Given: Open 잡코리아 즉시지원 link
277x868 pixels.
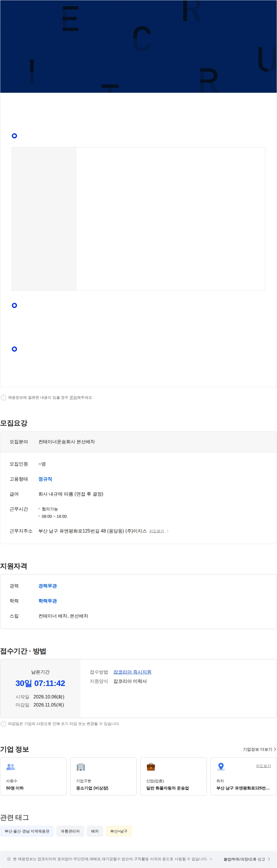Looking at the screenshot, I should coord(132,672).
